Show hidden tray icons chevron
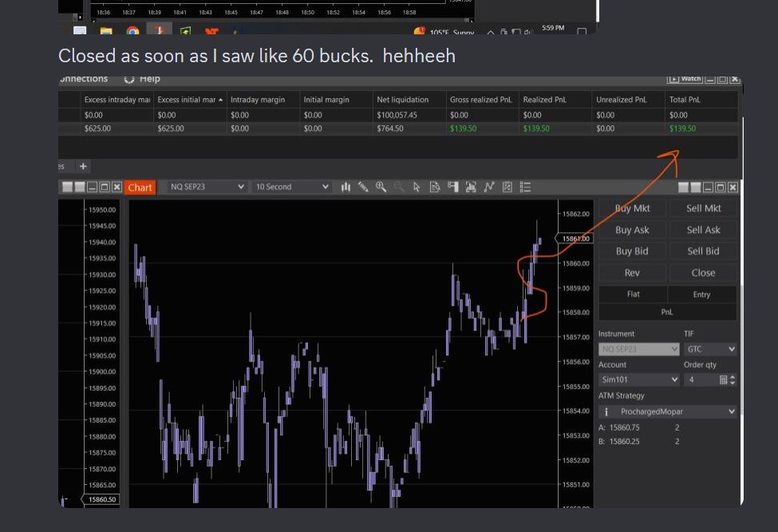This screenshot has width=778, height=532. [490, 32]
